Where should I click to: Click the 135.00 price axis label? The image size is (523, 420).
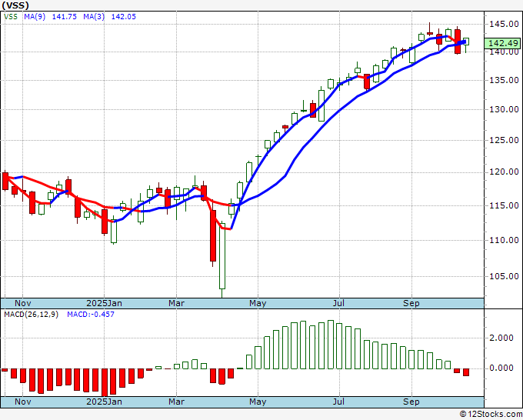coord(504,80)
